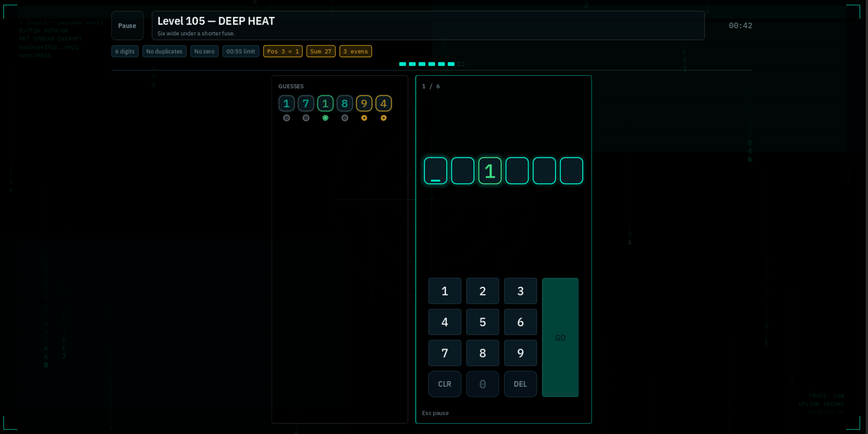Click the '3 evens' hint chip

[356, 51]
